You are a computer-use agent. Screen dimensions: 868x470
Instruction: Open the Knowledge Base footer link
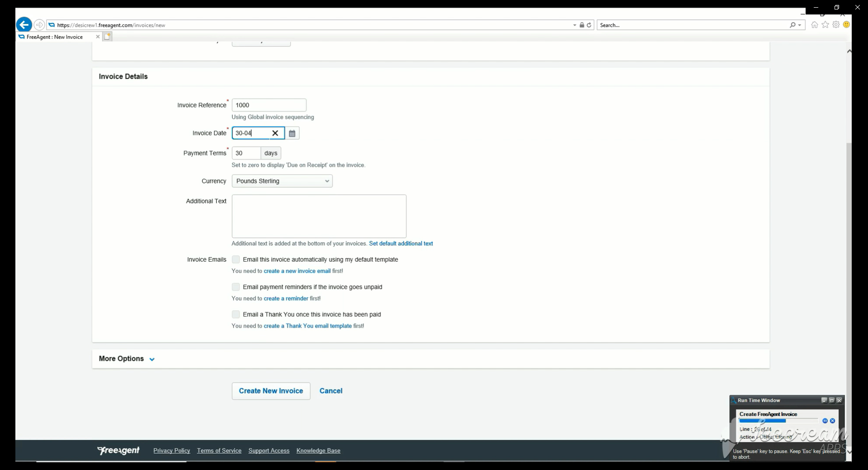318,451
